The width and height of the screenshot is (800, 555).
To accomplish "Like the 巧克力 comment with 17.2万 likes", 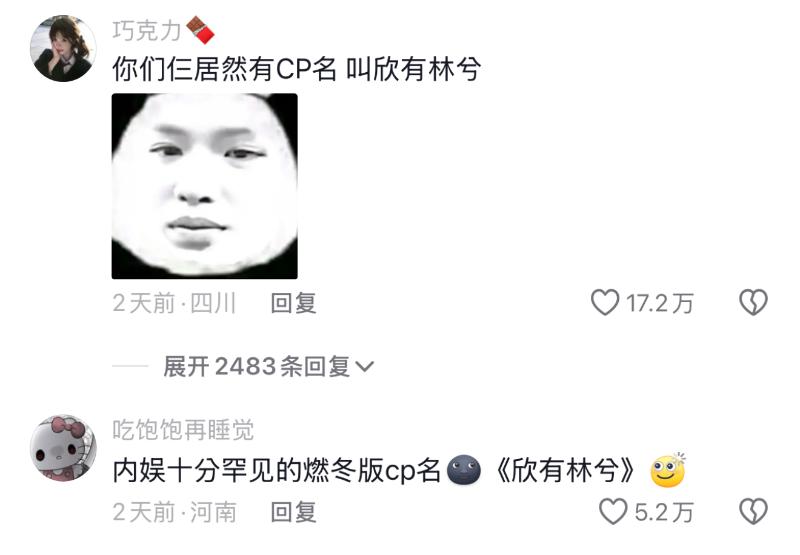I will coord(605,302).
